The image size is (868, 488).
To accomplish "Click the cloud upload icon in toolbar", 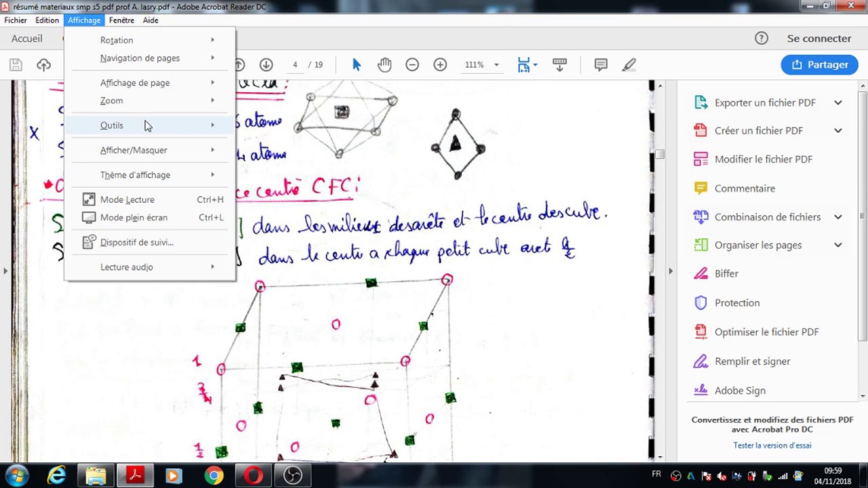I will [x=44, y=64].
